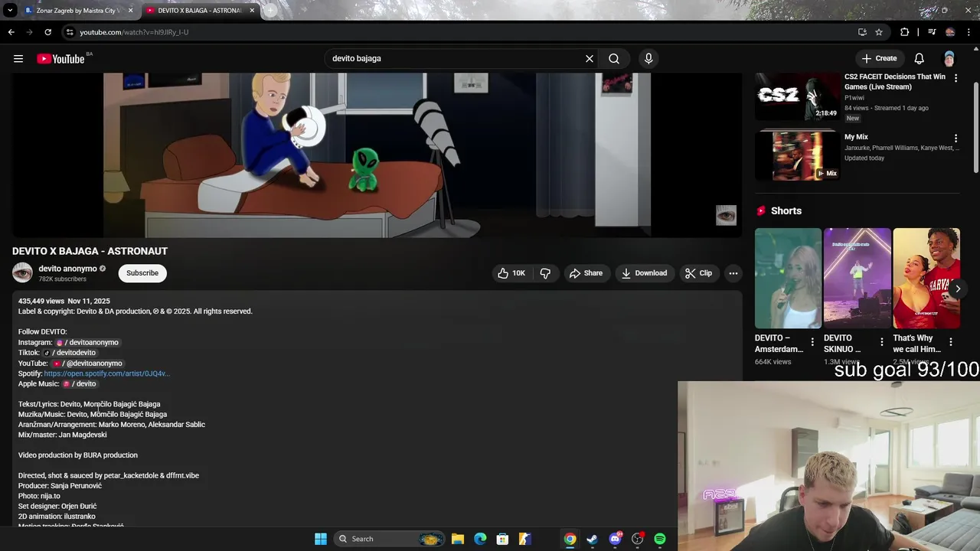Open media controls in Chrome toolbar
Viewport: 980px width, 551px height.
(932, 32)
